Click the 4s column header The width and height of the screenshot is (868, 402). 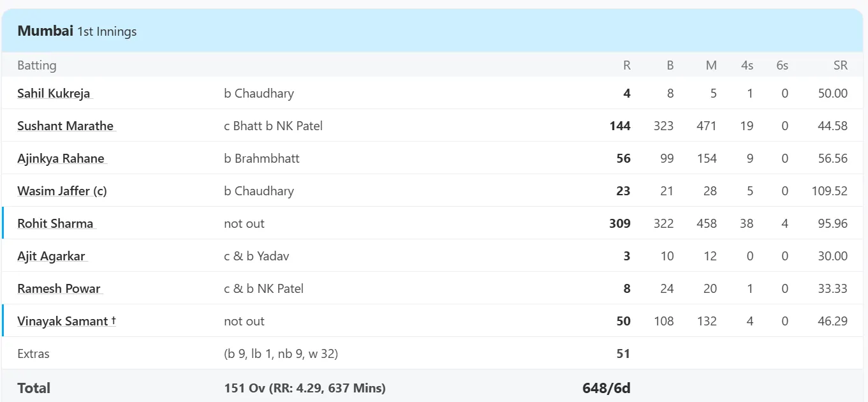coord(747,65)
